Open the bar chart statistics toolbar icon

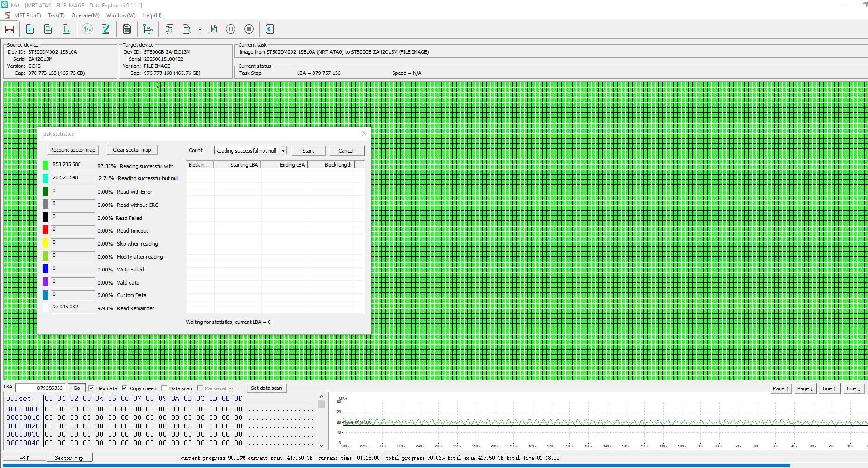(x=66, y=29)
